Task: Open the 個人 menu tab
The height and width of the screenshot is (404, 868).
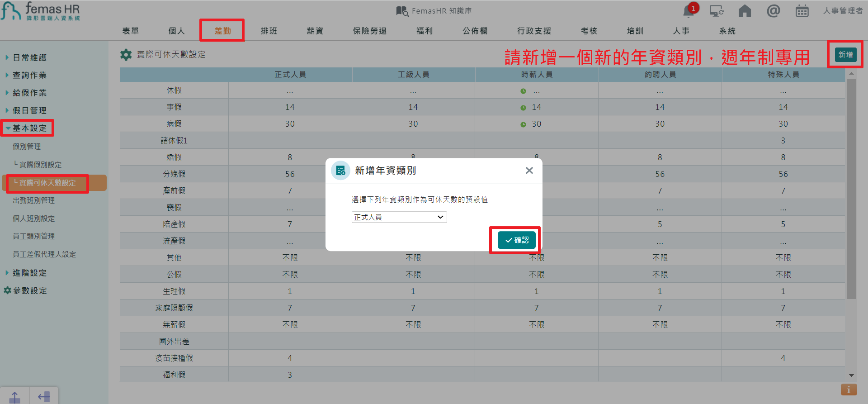Action: pyautogui.click(x=176, y=31)
